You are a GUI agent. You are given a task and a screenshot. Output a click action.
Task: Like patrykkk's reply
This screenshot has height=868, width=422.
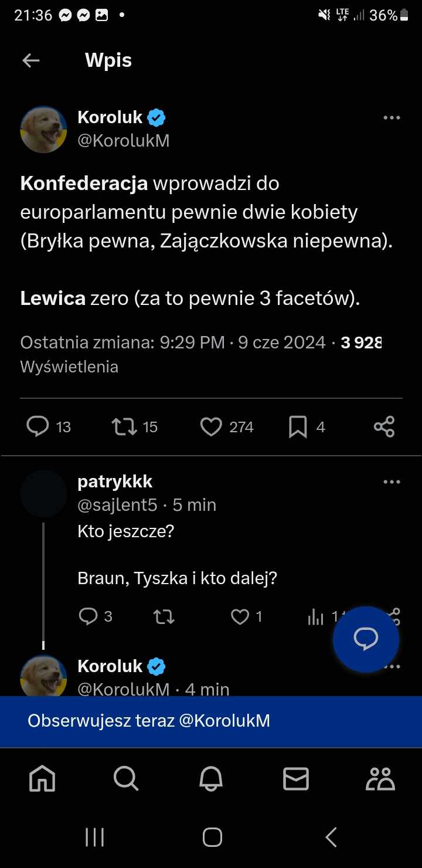click(x=240, y=616)
